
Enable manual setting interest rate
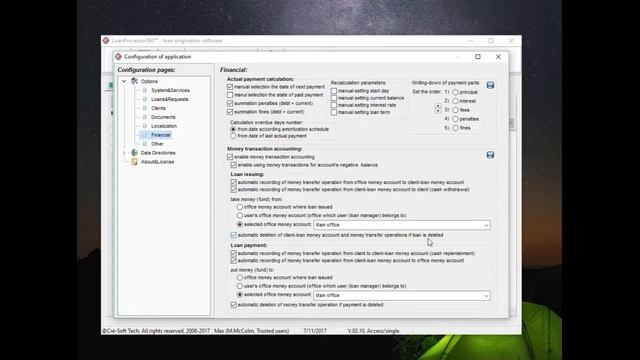pos(334,105)
